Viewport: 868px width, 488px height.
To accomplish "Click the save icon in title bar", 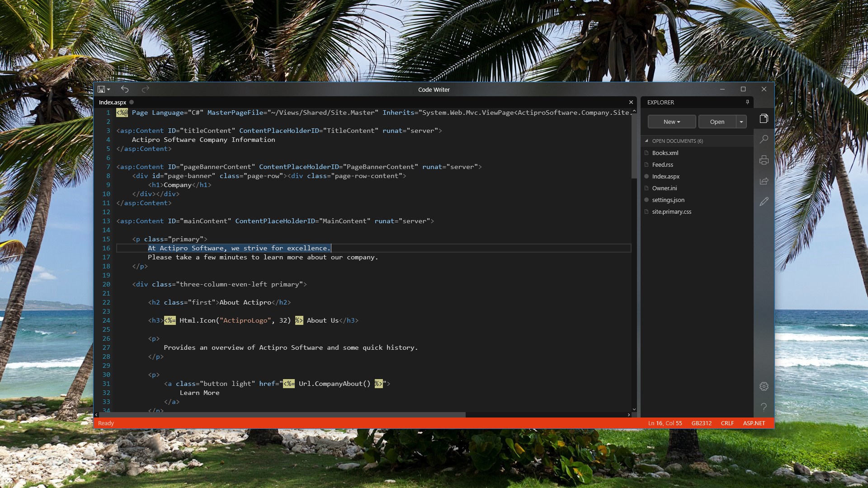I will coord(101,89).
